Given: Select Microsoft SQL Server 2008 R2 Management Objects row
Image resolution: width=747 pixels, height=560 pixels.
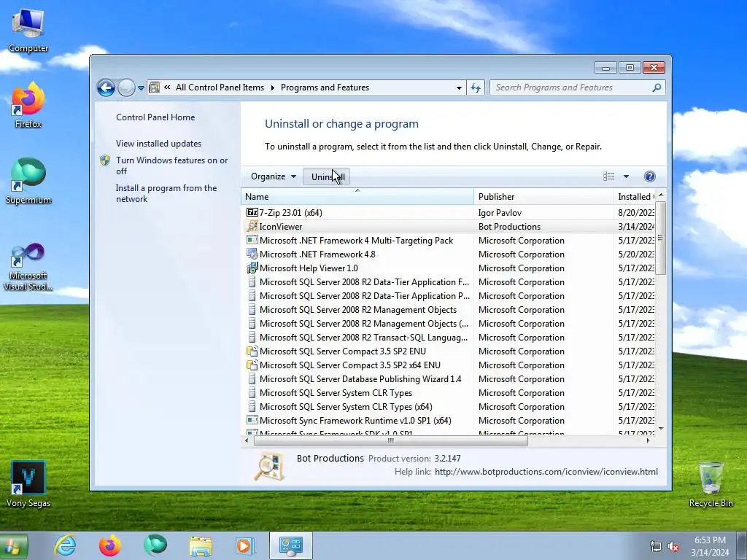Looking at the screenshot, I should tap(449, 309).
